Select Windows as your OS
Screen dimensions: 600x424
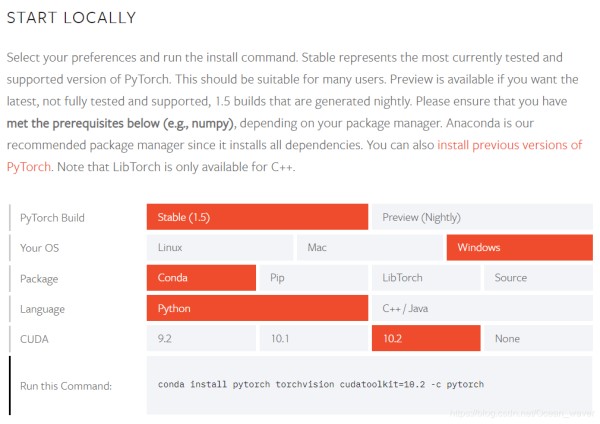[x=520, y=247]
